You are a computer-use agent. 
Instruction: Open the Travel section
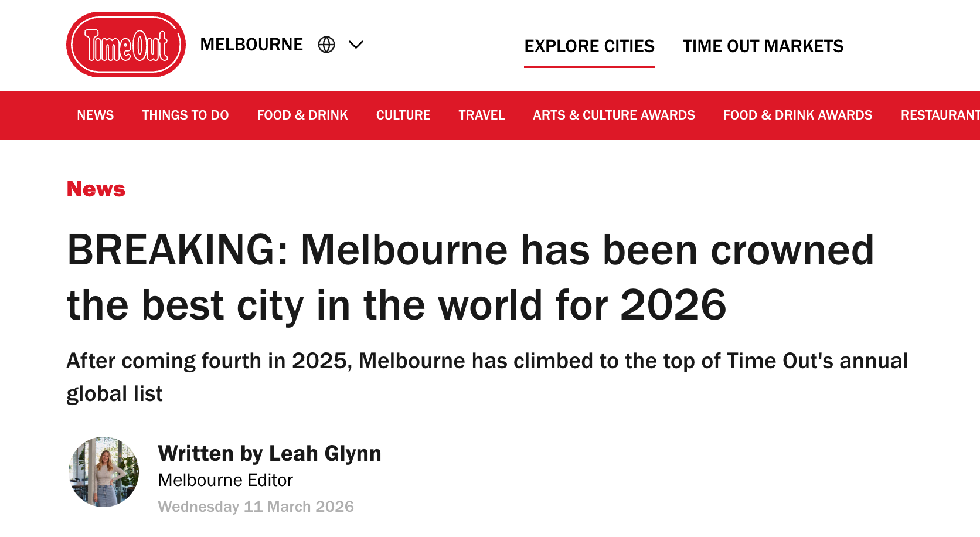(481, 115)
